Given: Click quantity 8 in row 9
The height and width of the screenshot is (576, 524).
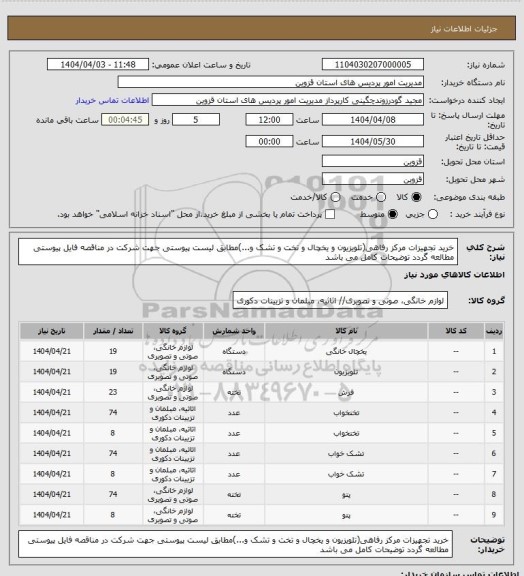Looking at the screenshot, I should [x=113, y=515].
